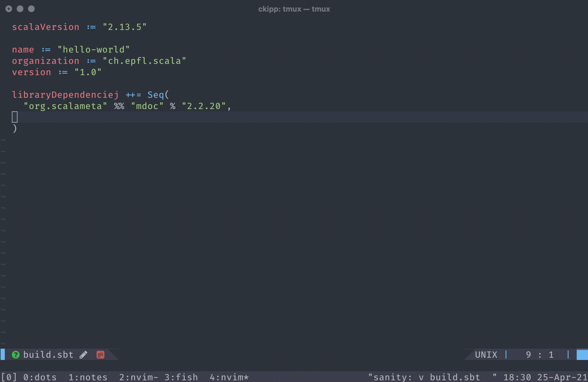This screenshot has width=588, height=382.
Task: Switch to tmux window 1:notes
Action: (88, 377)
